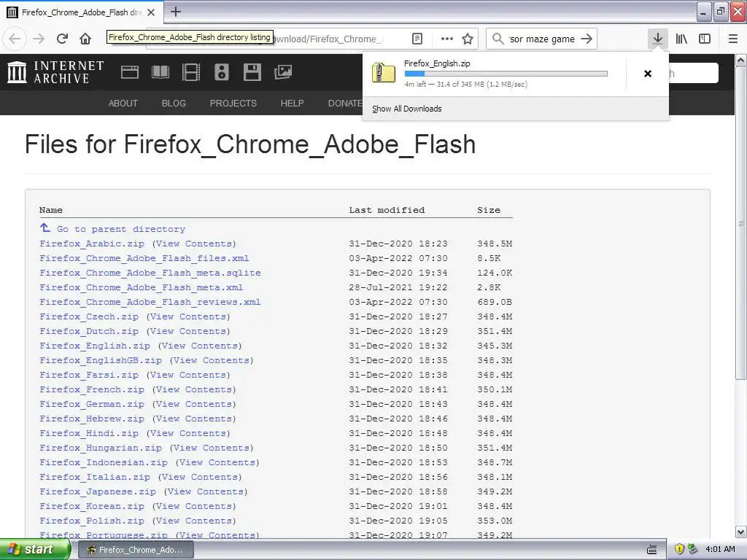Toggle reader view icon in address bar
Image resolution: width=747 pixels, height=560 pixels.
pyautogui.click(x=417, y=39)
